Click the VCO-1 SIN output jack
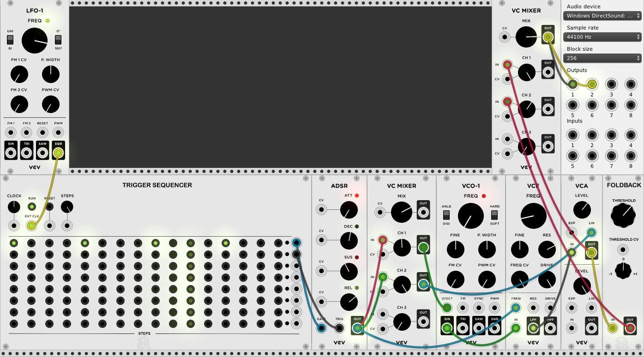 (x=447, y=328)
